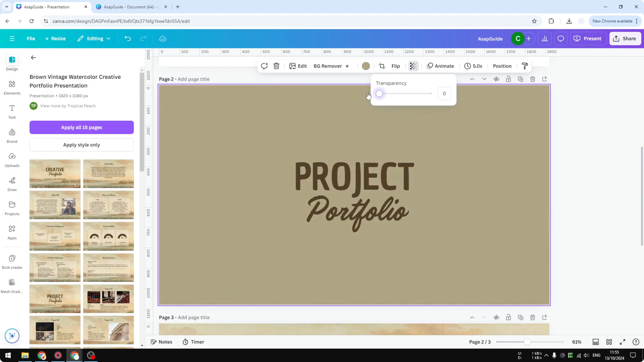644x362 pixels.
Task: Toggle the transparency checkerboard button
Action: 413,66
